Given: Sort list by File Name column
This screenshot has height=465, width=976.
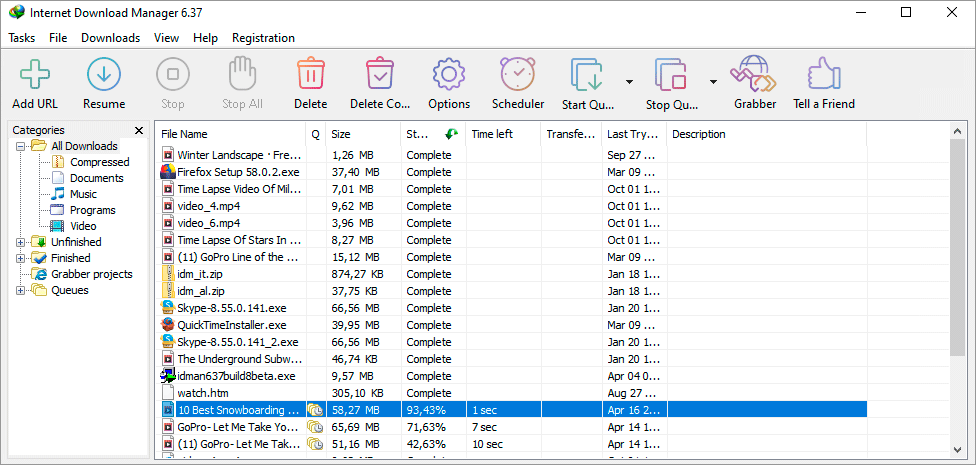Looking at the screenshot, I should click(x=230, y=134).
